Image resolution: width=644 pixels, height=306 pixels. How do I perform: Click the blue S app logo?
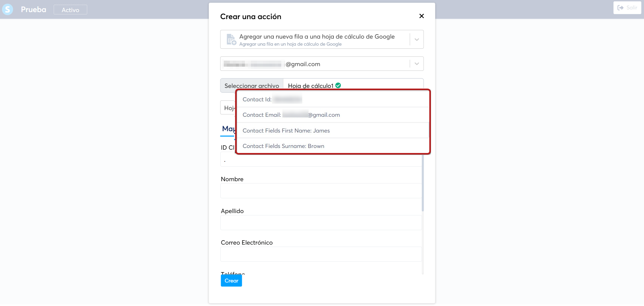(7, 9)
